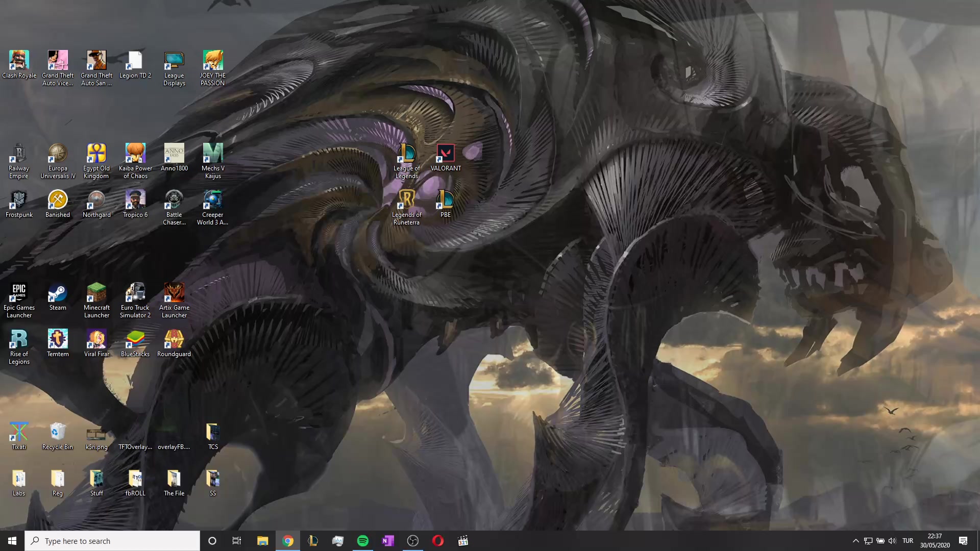Select the fbROLL folder
This screenshot has width=980, height=551.
135,483
